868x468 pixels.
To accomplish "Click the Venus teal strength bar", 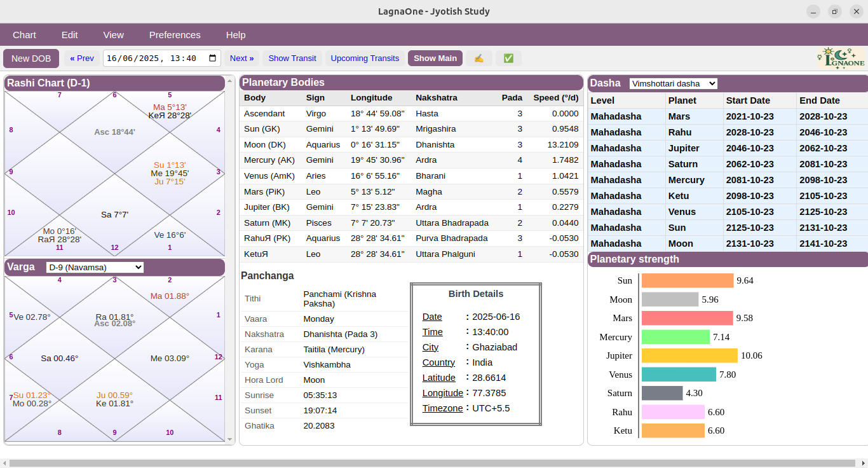I will (x=679, y=375).
